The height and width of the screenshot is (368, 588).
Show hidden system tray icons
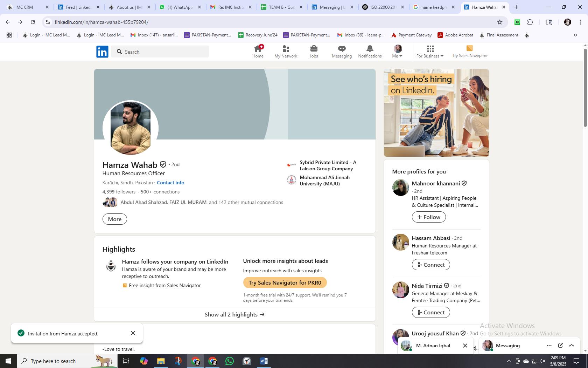(x=509, y=361)
